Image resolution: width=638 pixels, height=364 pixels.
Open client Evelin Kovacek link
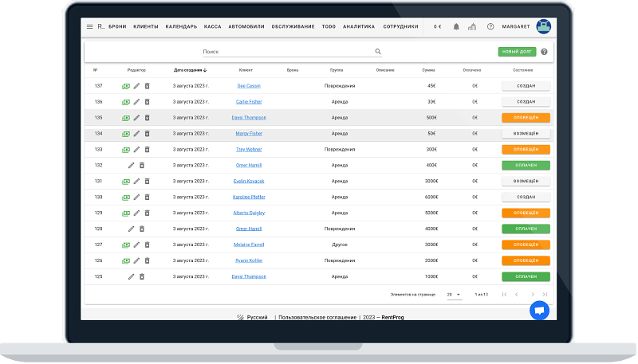[x=249, y=181]
